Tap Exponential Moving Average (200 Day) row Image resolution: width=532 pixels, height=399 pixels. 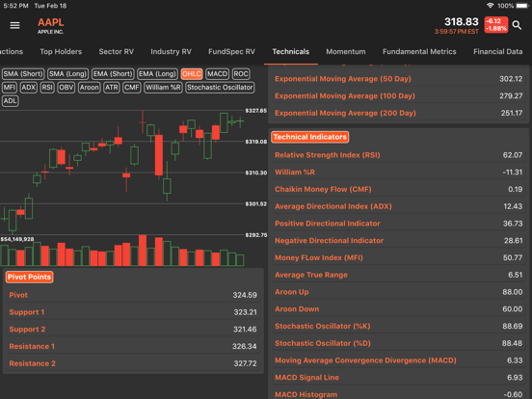click(x=399, y=113)
